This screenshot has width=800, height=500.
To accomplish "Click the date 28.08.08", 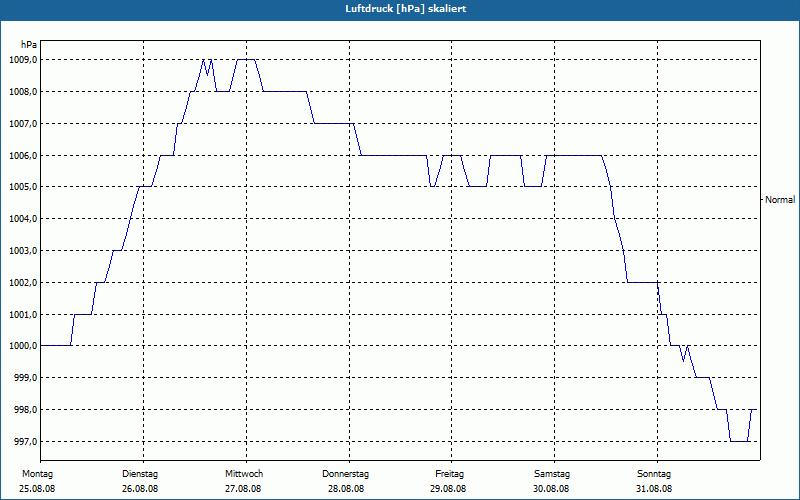I will coord(346,489).
